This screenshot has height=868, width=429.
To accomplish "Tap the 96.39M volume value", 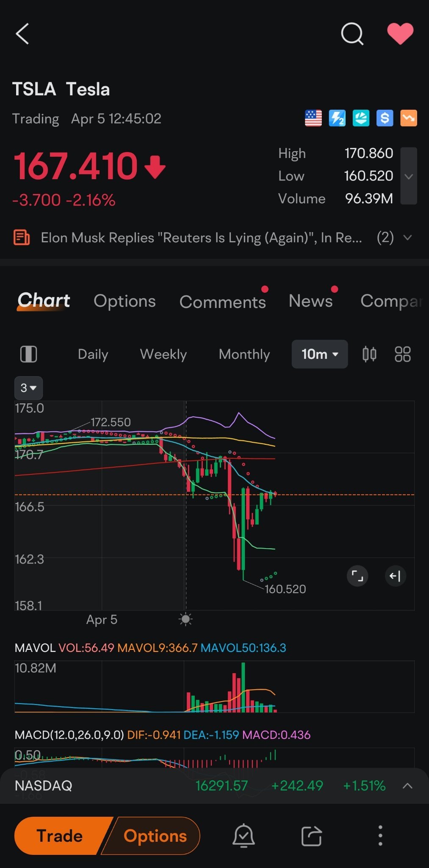I will (369, 199).
